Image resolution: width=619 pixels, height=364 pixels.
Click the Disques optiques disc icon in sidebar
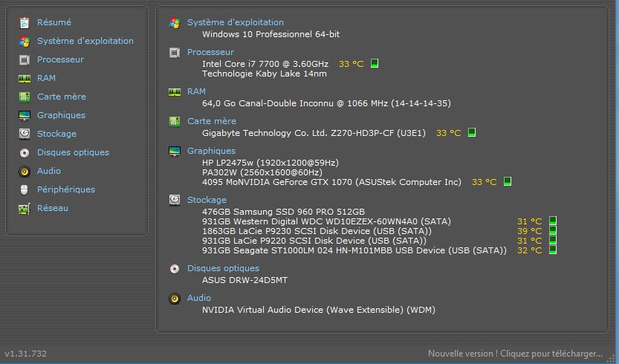point(24,152)
